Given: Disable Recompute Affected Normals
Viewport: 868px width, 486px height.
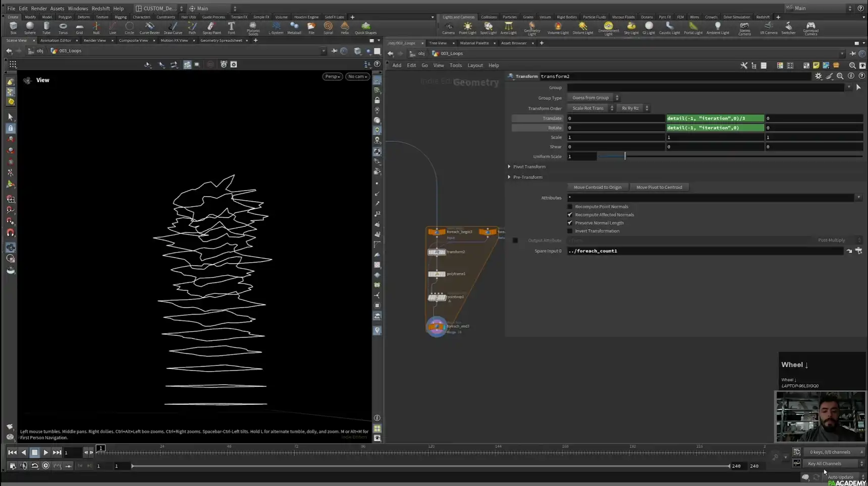Looking at the screenshot, I should [570, 214].
